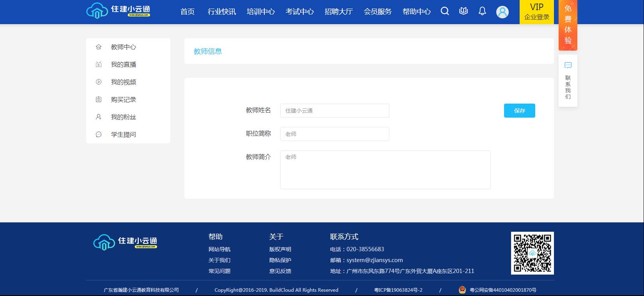Open the 隐私保护 footer link

(x=280, y=260)
